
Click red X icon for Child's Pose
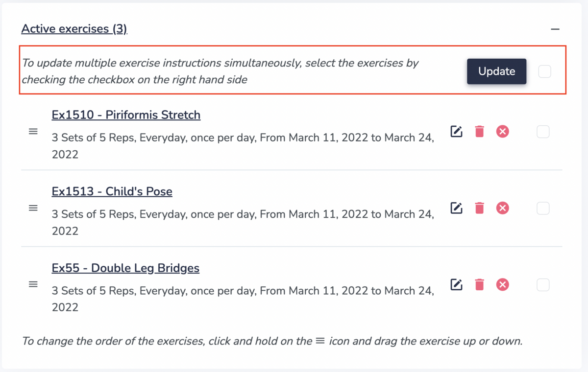[x=502, y=208]
